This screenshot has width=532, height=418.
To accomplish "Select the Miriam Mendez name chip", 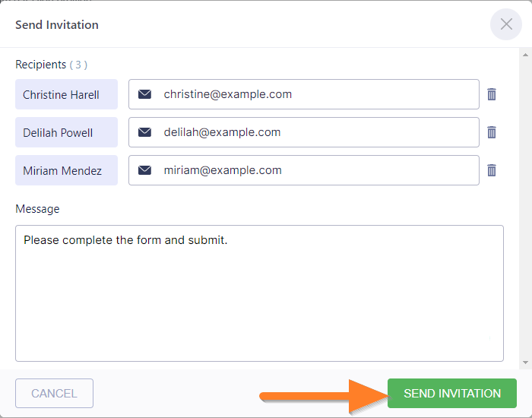I will [x=66, y=171].
